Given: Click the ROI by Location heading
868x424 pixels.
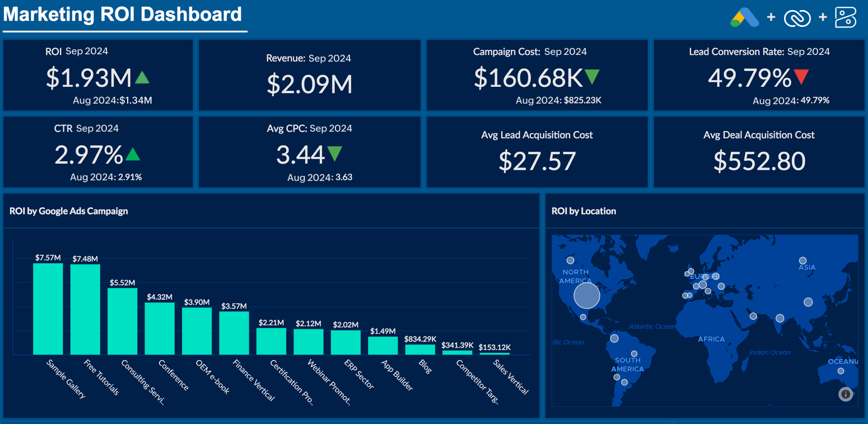Looking at the screenshot, I should pyautogui.click(x=584, y=211).
